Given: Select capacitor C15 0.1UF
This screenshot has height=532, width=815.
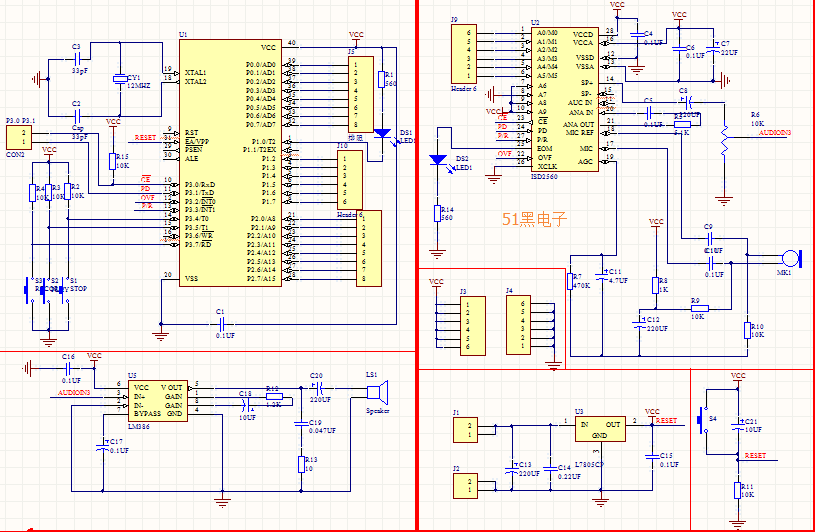Looking at the screenshot, I should click(x=652, y=457).
